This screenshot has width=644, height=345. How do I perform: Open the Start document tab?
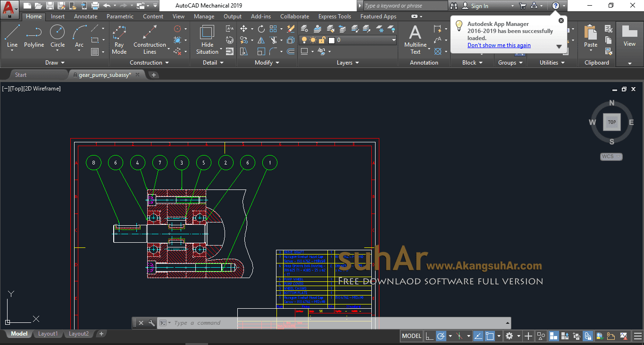tap(21, 74)
